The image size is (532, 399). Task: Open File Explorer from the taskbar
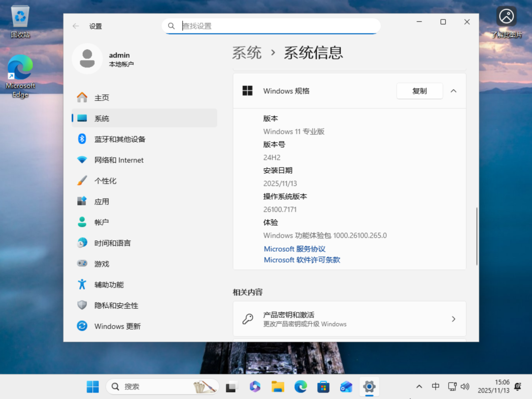pyautogui.click(x=277, y=387)
